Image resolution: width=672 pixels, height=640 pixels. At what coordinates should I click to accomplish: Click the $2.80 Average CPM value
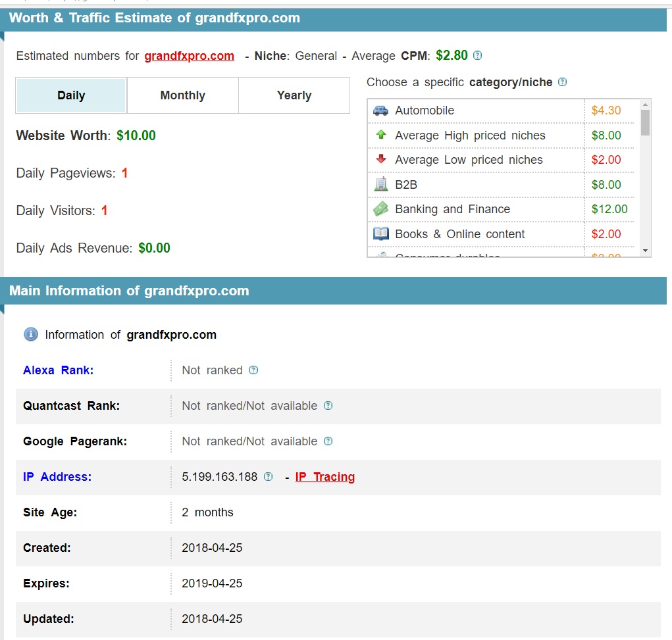pos(452,55)
